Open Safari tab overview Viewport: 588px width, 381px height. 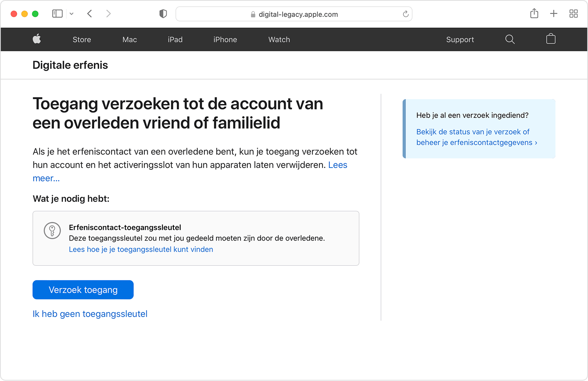[x=574, y=14]
